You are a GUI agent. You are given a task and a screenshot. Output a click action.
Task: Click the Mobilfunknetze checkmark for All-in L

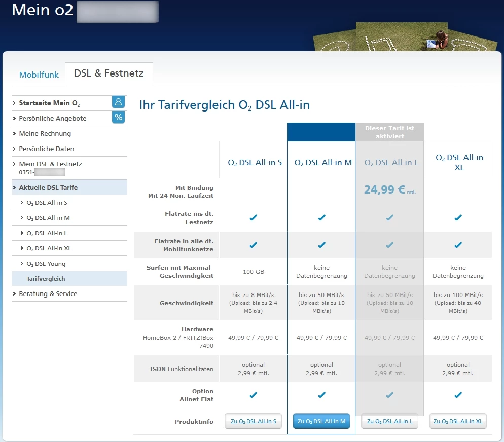pos(389,245)
